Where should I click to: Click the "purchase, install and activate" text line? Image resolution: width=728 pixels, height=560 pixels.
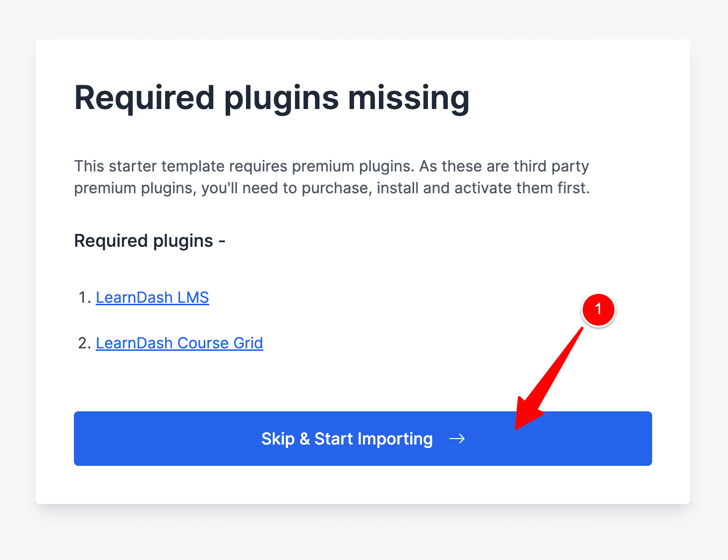332,188
